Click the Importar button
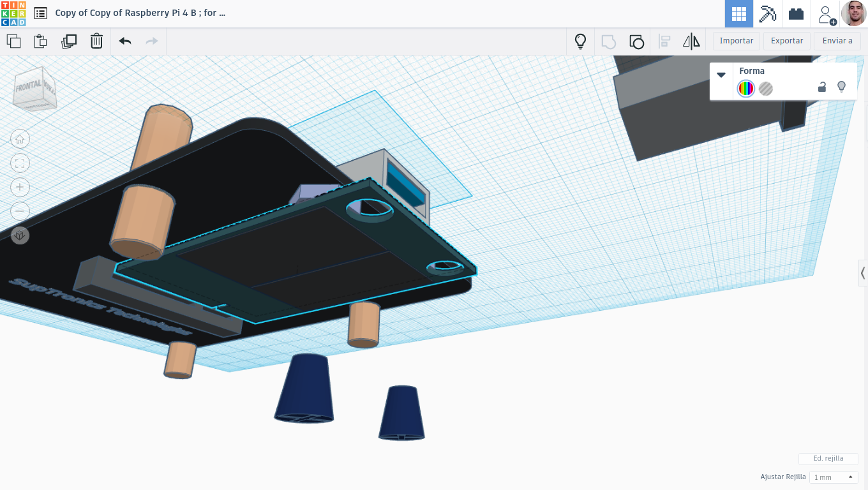The width and height of the screenshot is (868, 490). (x=737, y=41)
